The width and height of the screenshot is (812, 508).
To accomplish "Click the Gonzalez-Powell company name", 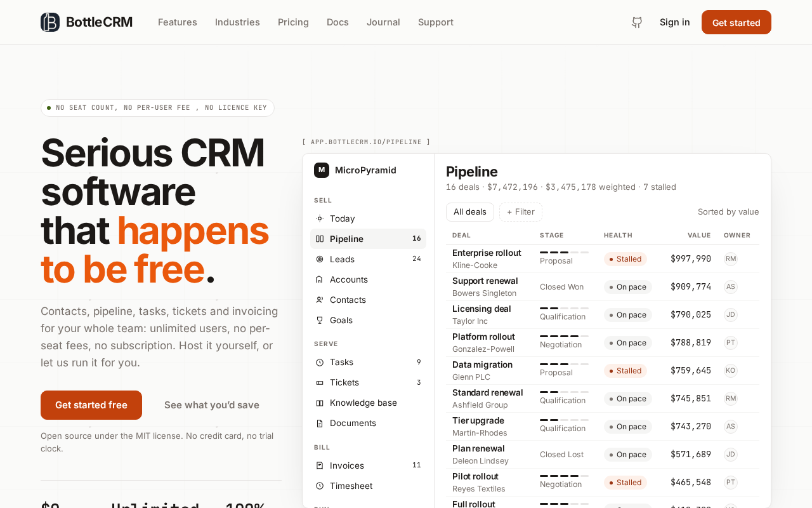I will pos(483,349).
